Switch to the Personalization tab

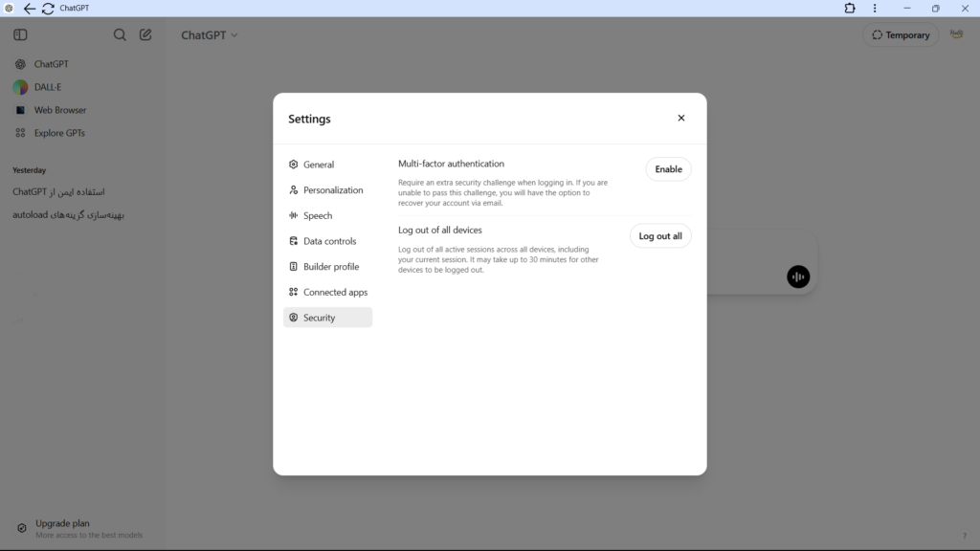pyautogui.click(x=327, y=190)
